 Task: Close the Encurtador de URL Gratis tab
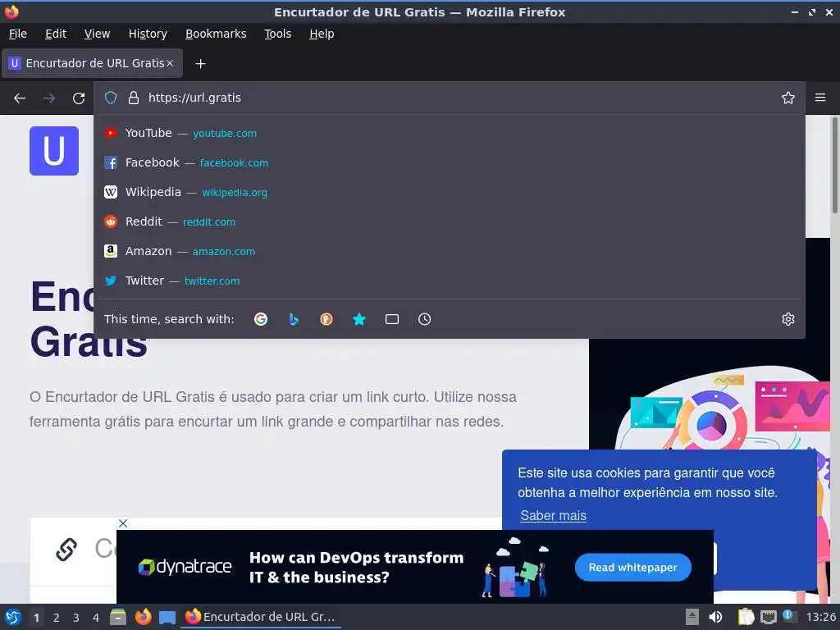click(170, 63)
